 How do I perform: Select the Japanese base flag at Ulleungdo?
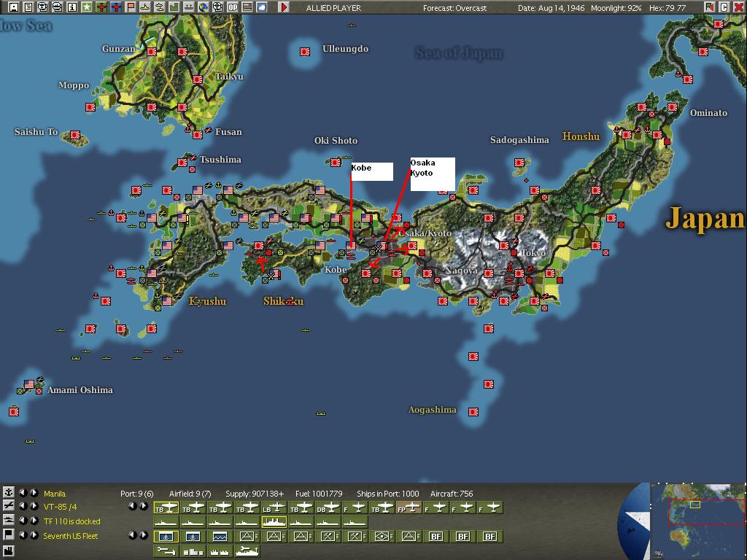[305, 52]
